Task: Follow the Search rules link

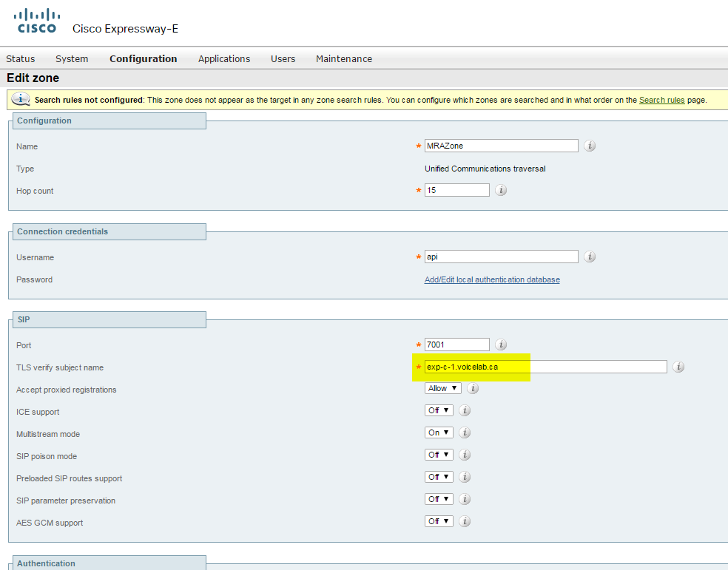Action: pos(661,100)
